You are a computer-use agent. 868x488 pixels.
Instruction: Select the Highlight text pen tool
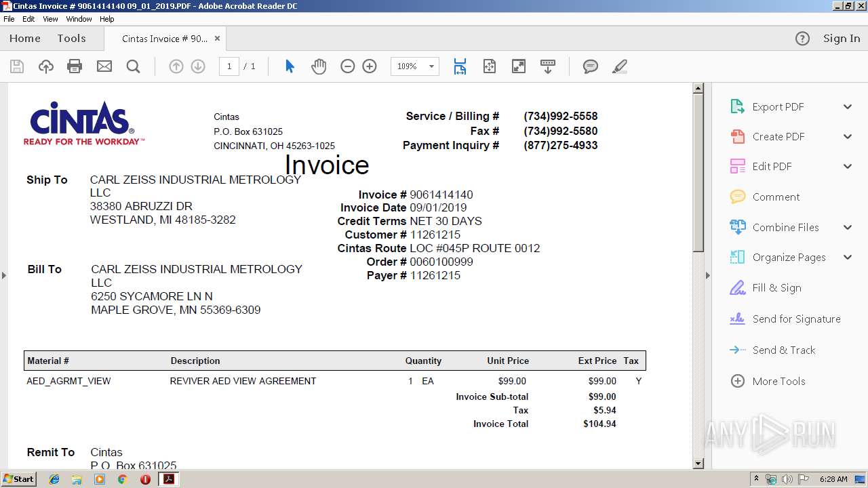619,66
